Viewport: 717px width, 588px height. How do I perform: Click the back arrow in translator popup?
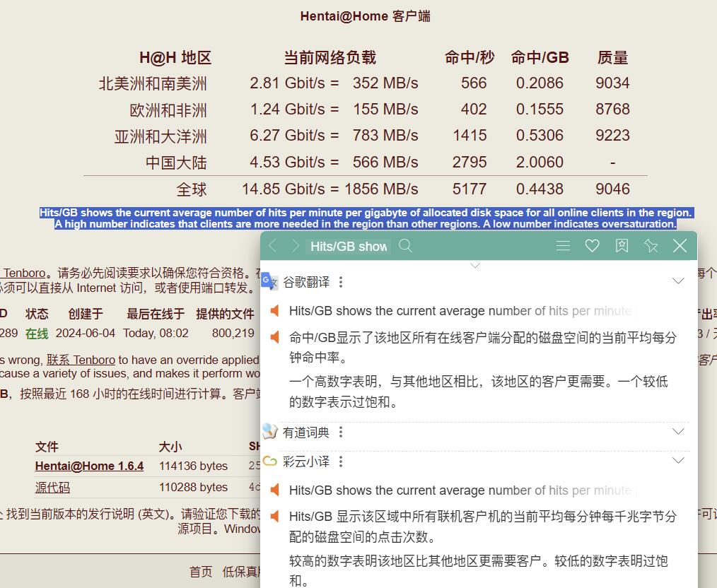click(273, 246)
